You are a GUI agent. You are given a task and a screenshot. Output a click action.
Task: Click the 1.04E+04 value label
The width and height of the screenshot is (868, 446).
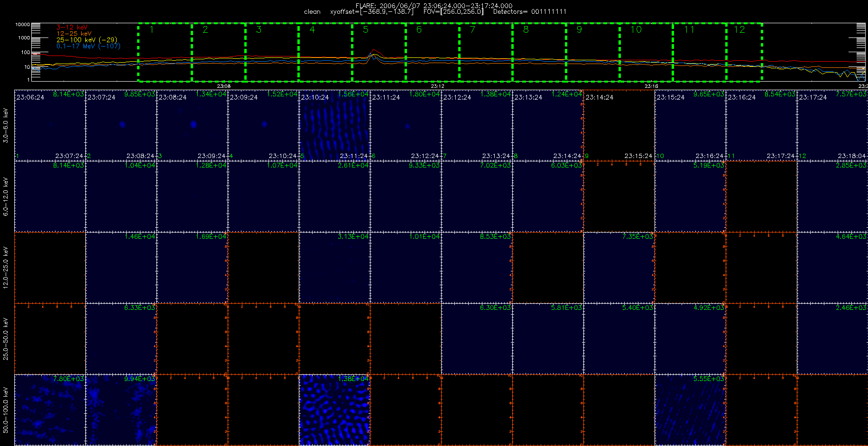click(139, 165)
